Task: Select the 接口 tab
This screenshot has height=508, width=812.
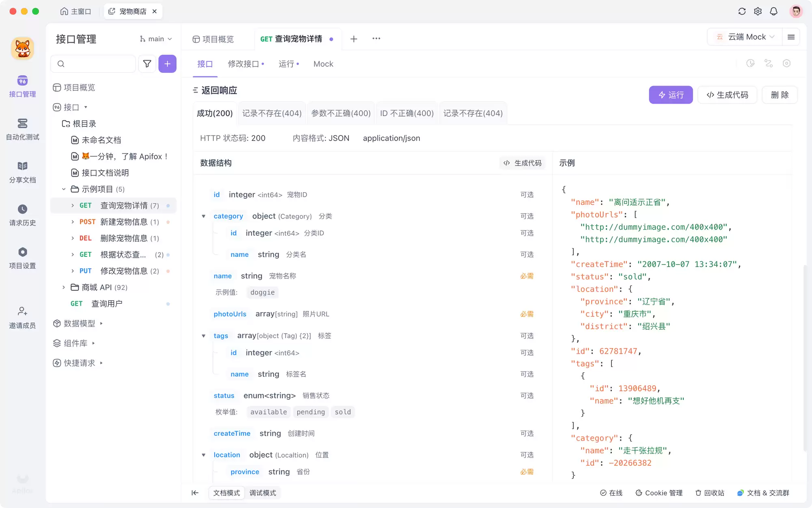Action: [205, 64]
